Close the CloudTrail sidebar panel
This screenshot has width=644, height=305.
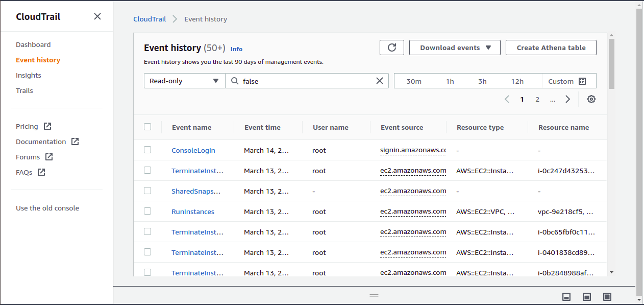(97, 16)
